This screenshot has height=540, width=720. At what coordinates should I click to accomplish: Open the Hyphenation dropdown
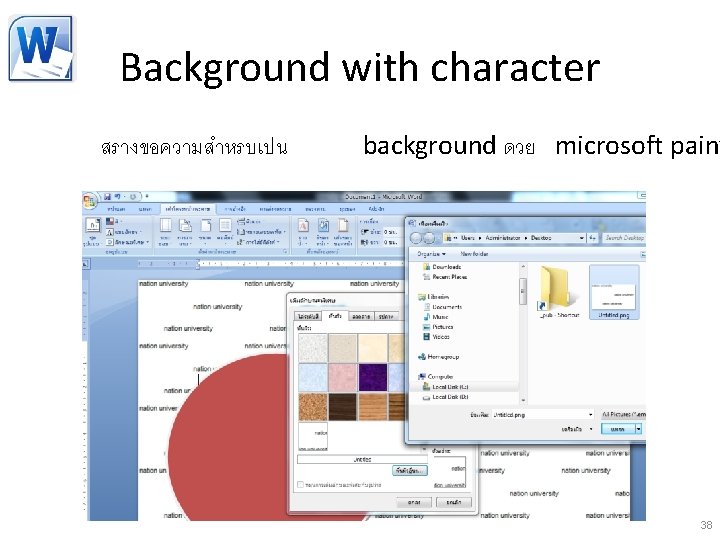click(258, 242)
